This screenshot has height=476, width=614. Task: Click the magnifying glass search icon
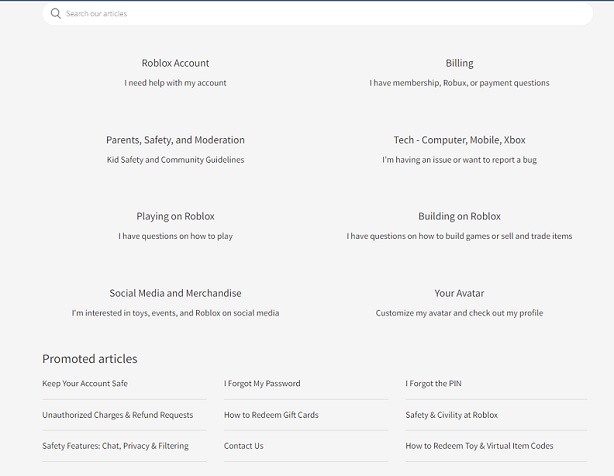point(56,14)
